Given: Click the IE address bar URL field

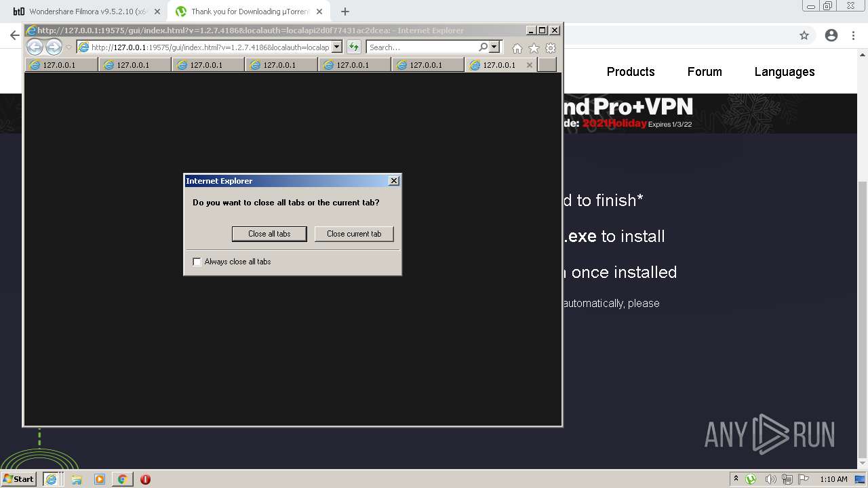Looking at the screenshot, I should coord(204,47).
